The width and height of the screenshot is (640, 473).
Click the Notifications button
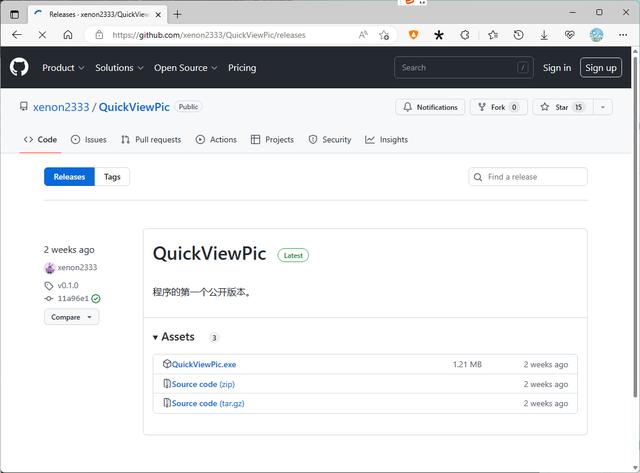pos(430,107)
